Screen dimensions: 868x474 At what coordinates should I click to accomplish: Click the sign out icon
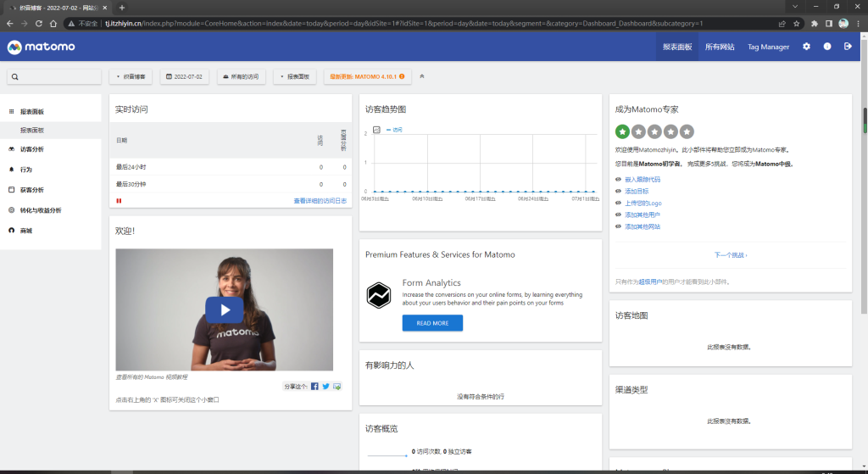[x=848, y=47]
